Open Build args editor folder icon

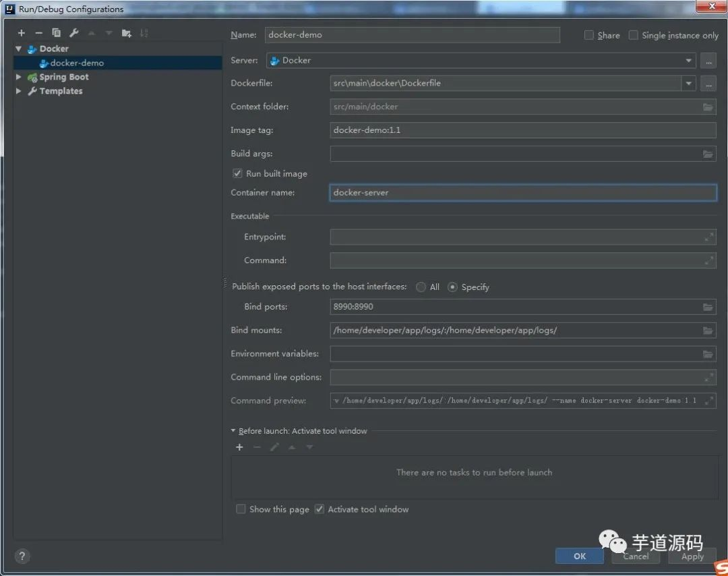click(x=708, y=154)
